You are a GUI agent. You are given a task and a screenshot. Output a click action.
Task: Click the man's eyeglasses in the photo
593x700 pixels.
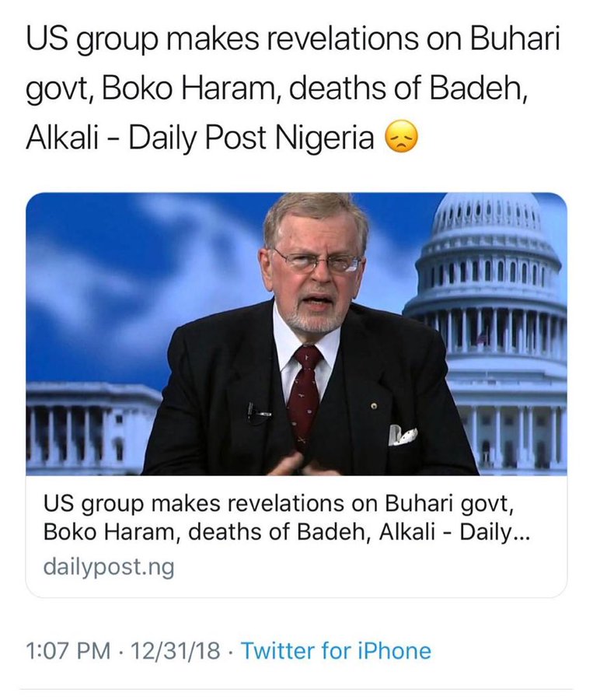[317, 261]
